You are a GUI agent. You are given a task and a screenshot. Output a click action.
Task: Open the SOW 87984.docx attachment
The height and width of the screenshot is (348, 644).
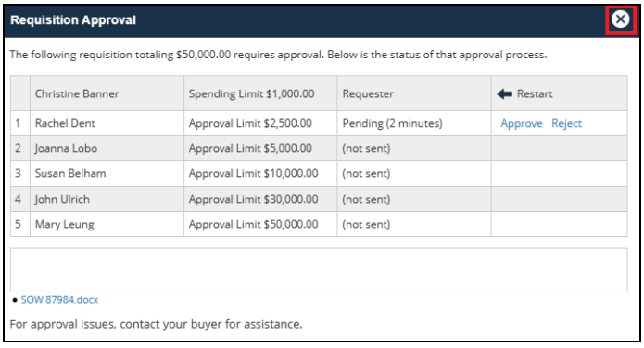coord(59,300)
